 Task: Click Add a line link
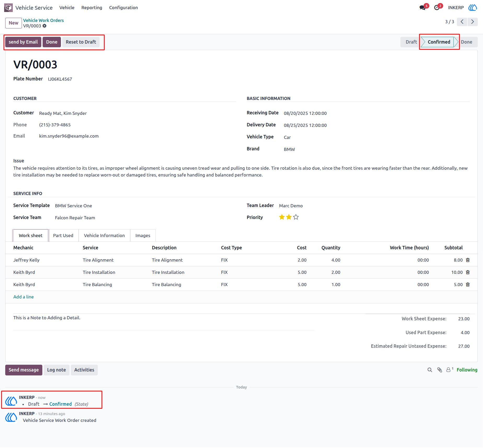[x=24, y=297]
